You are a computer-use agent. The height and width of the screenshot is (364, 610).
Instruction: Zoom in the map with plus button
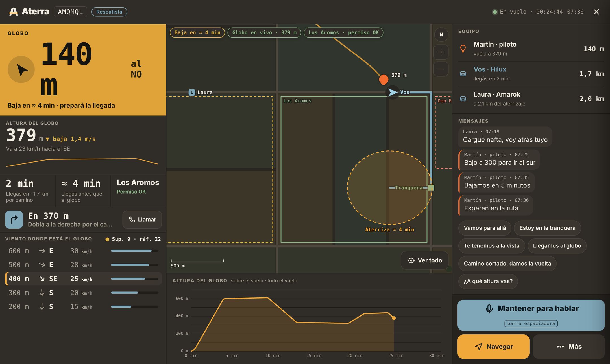click(x=441, y=52)
